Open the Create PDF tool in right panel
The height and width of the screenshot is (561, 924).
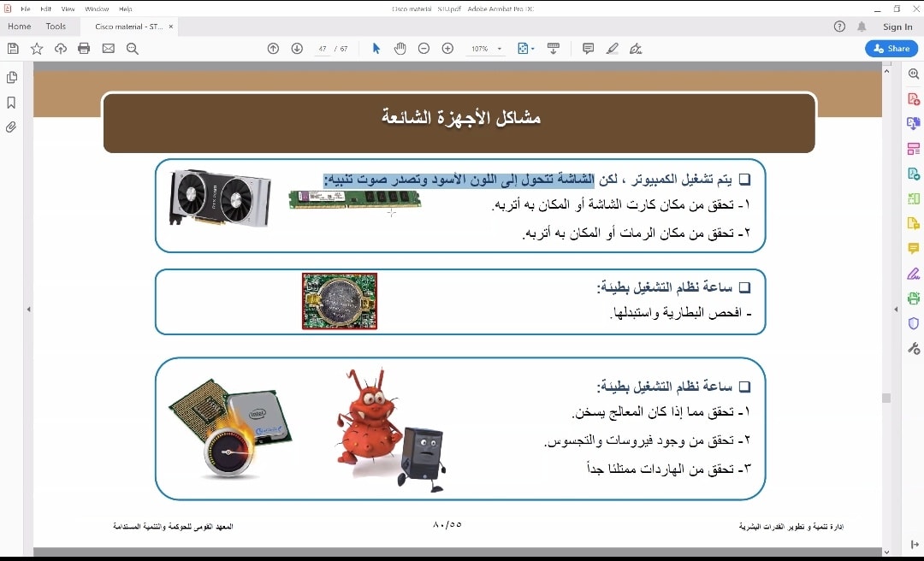tap(914, 100)
